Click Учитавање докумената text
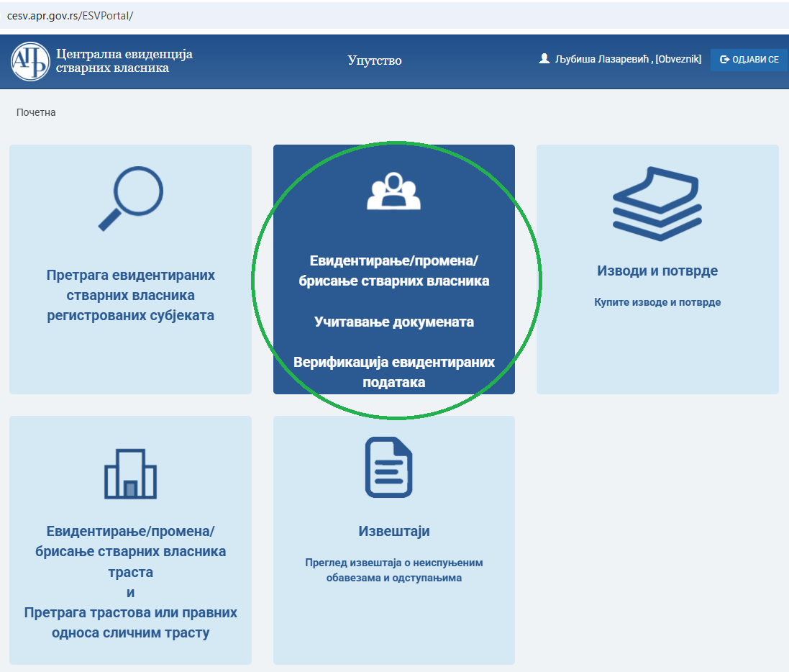 coord(394,322)
